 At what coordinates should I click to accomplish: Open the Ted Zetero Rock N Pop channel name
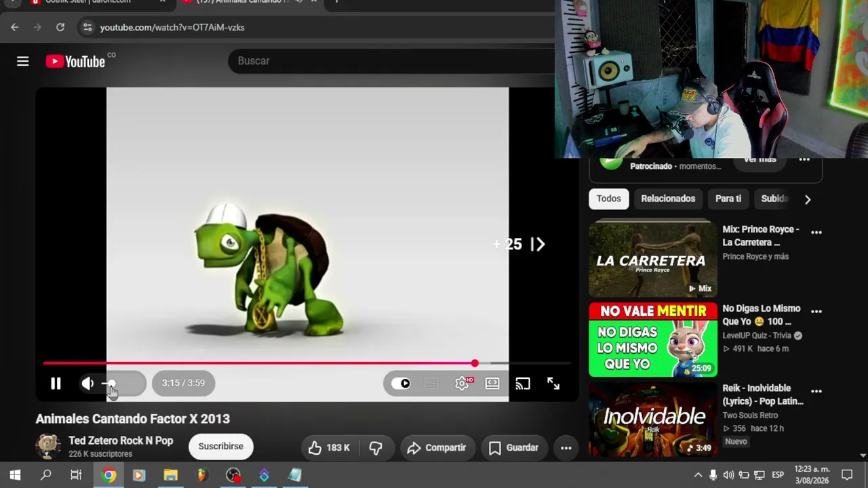point(121,441)
